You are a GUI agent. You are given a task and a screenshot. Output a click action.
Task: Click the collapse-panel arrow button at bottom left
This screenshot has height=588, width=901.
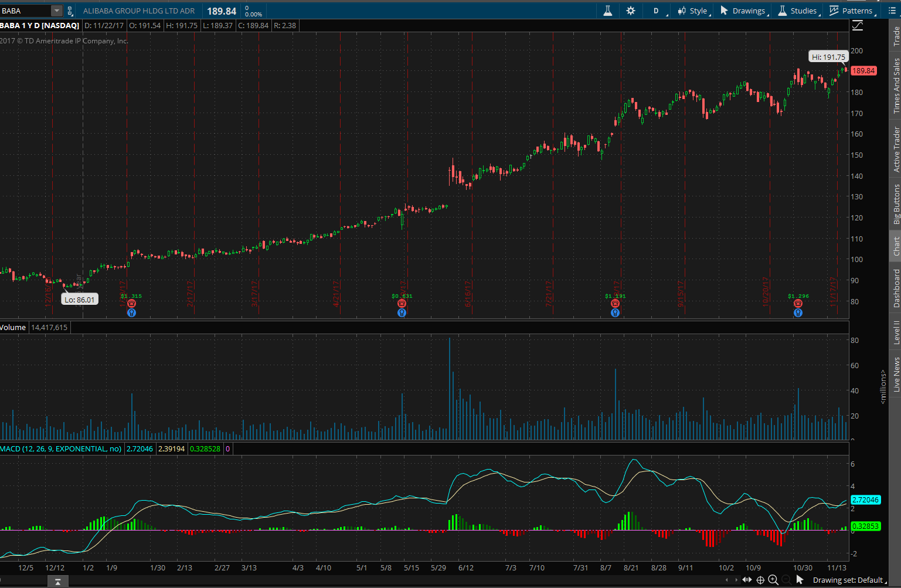point(57,581)
